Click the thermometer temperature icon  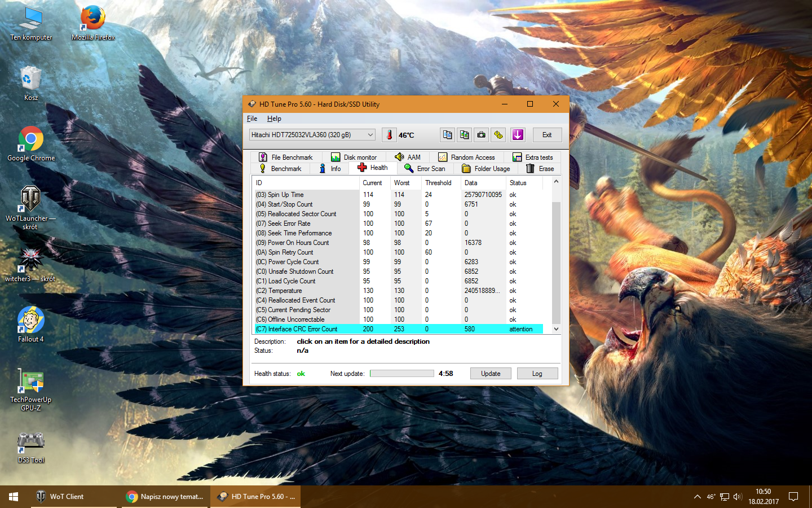389,135
